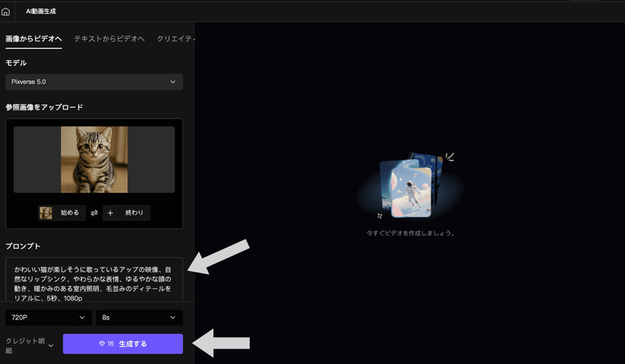Click the 生成する generate button

[122, 344]
